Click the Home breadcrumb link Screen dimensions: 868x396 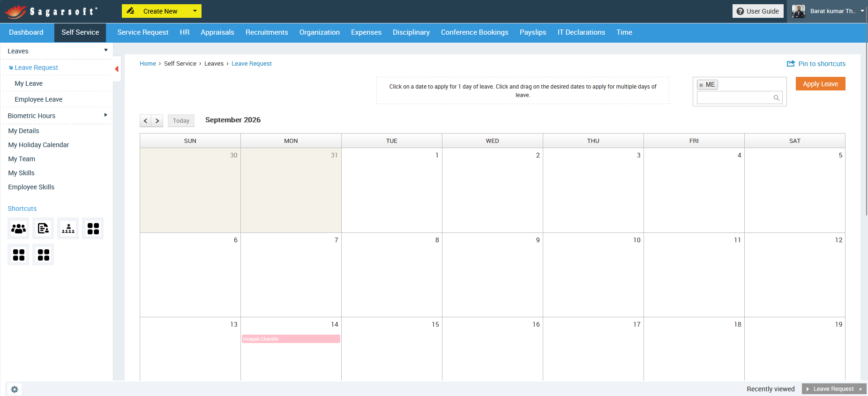pos(148,64)
